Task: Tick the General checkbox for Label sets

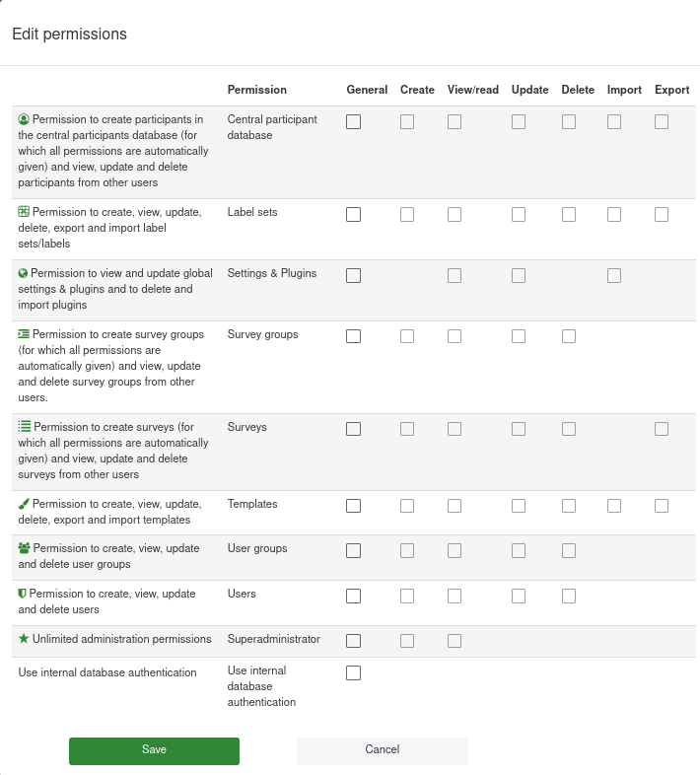Action: coord(354,215)
